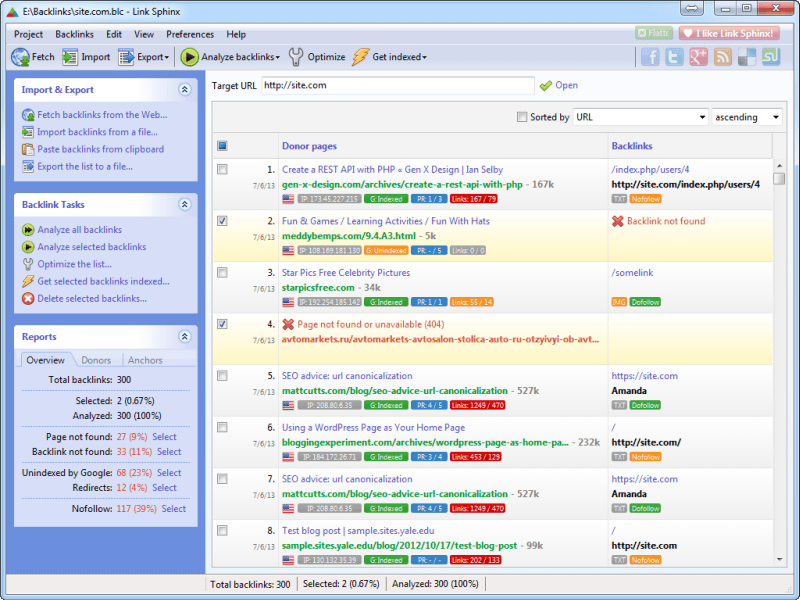Click the Analyze all backlinks icon
Image resolution: width=800 pixels, height=600 pixels.
[28, 230]
